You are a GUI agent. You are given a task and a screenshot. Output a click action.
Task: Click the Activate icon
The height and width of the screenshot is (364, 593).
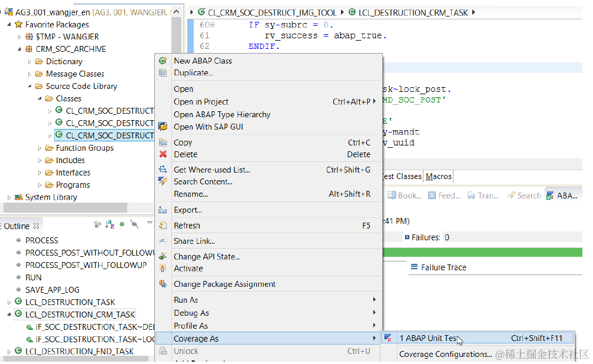(163, 268)
